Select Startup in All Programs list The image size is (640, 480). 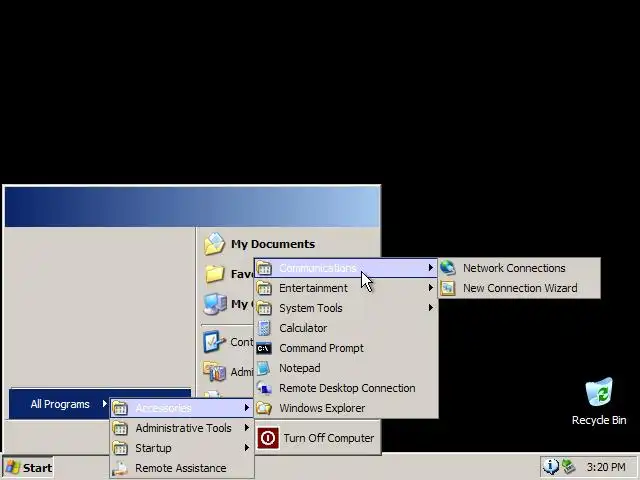coord(182,448)
